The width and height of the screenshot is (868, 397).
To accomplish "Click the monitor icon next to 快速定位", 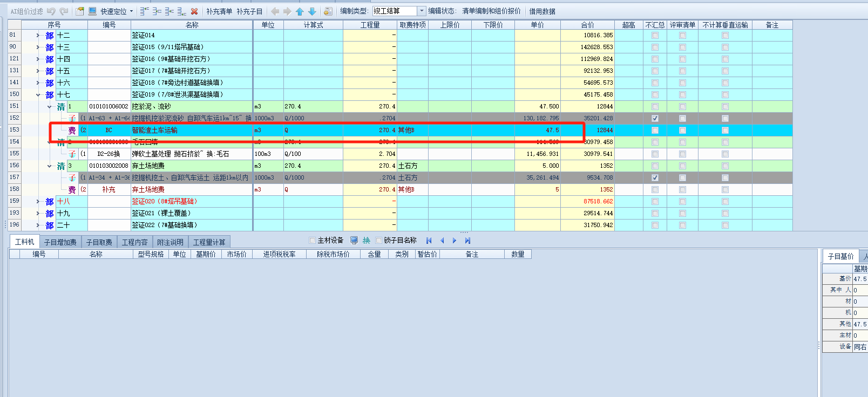I will point(92,11).
